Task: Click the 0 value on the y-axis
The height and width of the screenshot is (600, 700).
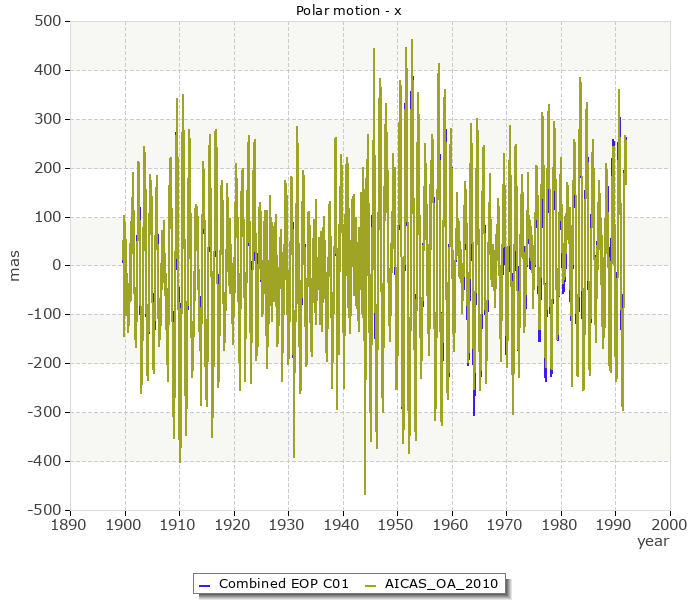Action: click(x=57, y=266)
